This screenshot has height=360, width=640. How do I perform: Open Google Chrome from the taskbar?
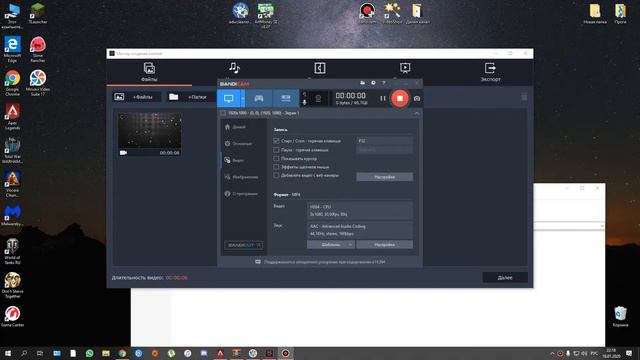pos(122,353)
